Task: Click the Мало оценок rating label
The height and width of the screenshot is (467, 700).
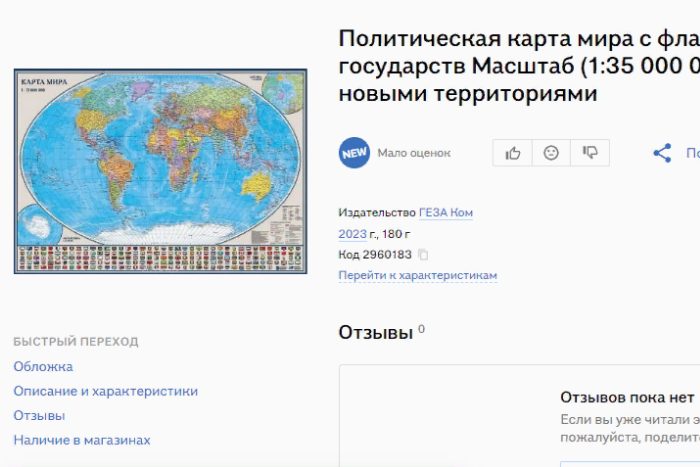Action: 413,153
